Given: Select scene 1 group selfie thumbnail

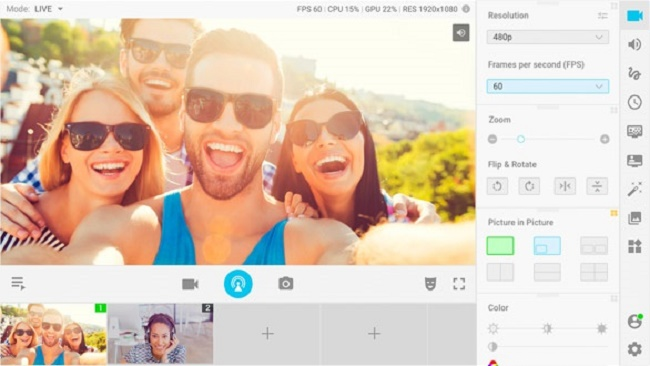Looking at the screenshot, I should coord(53,334).
